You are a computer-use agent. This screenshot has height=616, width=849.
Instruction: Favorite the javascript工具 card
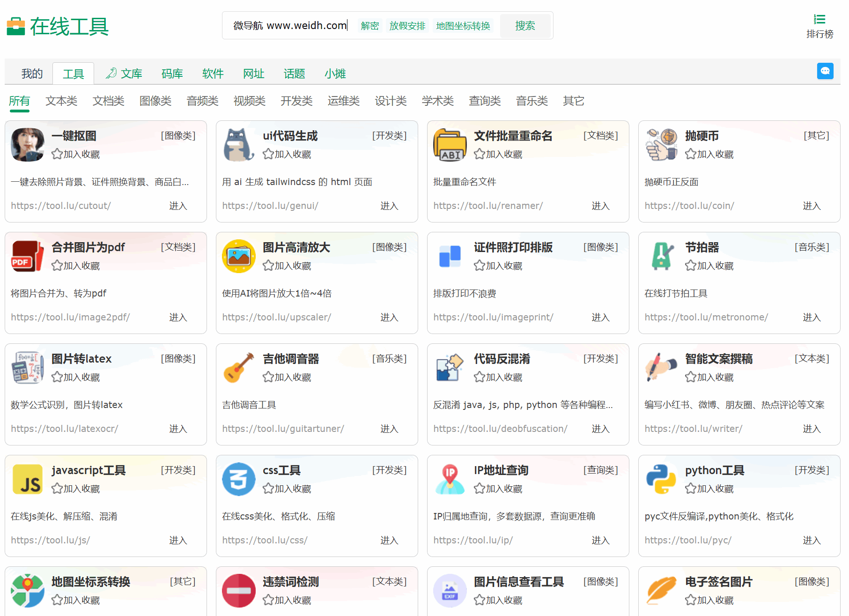pyautogui.click(x=76, y=489)
